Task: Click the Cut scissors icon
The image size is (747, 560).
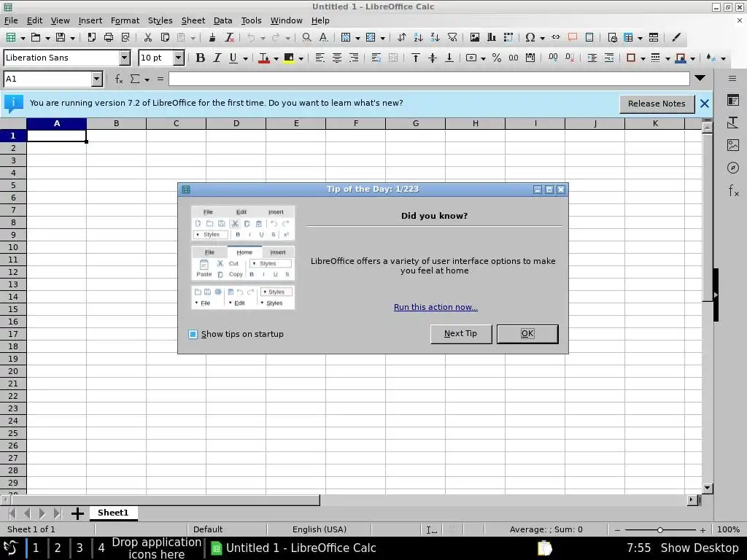Action: point(147,38)
